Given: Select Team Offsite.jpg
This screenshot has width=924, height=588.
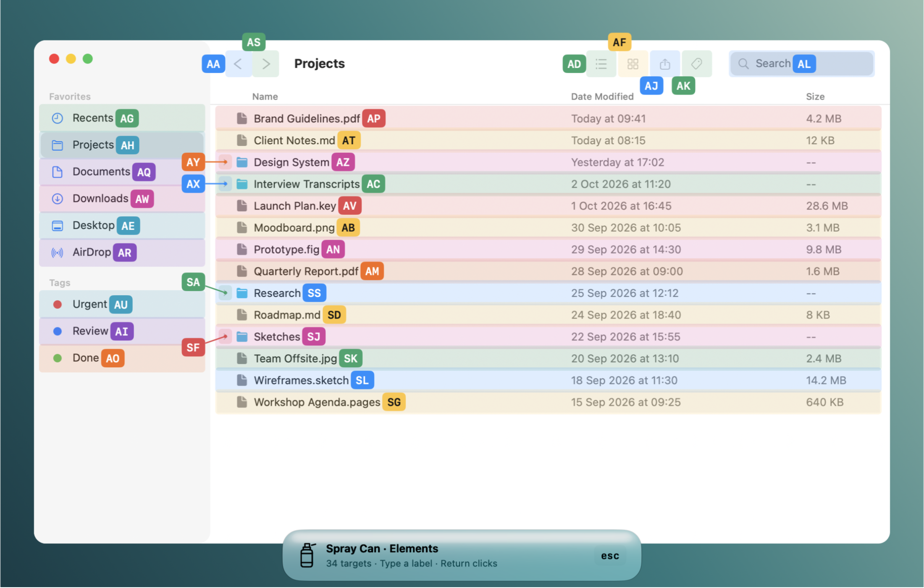Looking at the screenshot, I should [548, 359].
